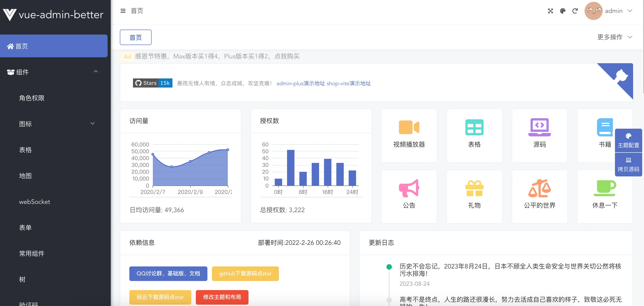Click the refresh icon in the header
Image resolution: width=644 pixels, height=306 pixels.
[x=575, y=11]
